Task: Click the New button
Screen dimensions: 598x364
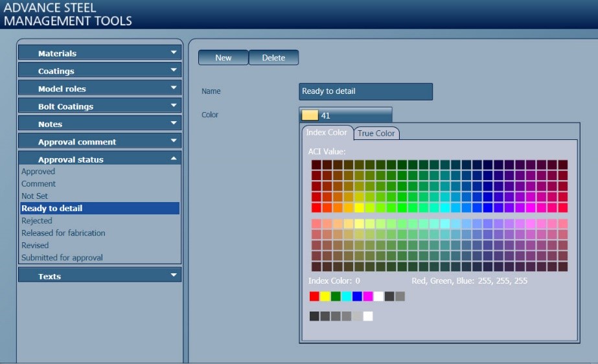Action: pyautogui.click(x=223, y=58)
